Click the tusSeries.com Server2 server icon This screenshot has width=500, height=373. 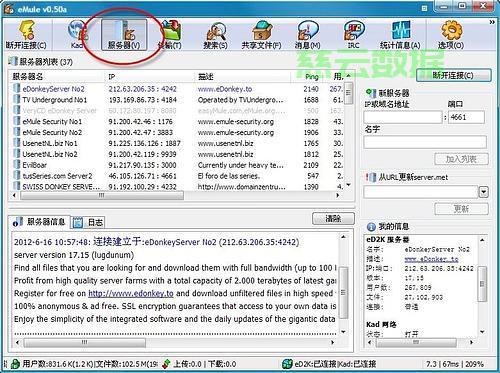click(x=16, y=176)
